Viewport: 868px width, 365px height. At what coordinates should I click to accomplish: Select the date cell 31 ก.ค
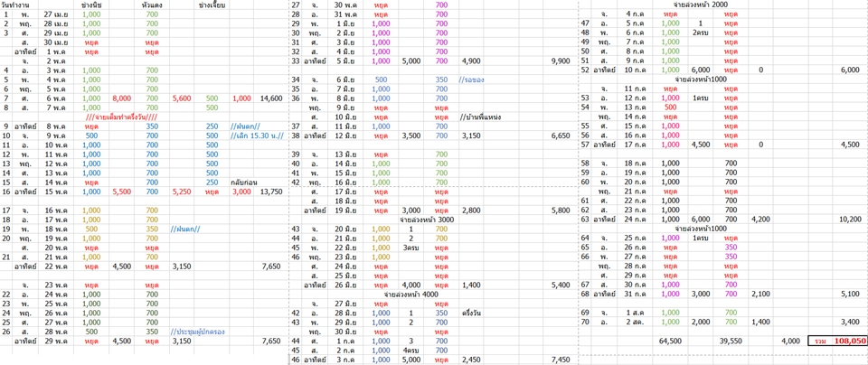(x=636, y=295)
